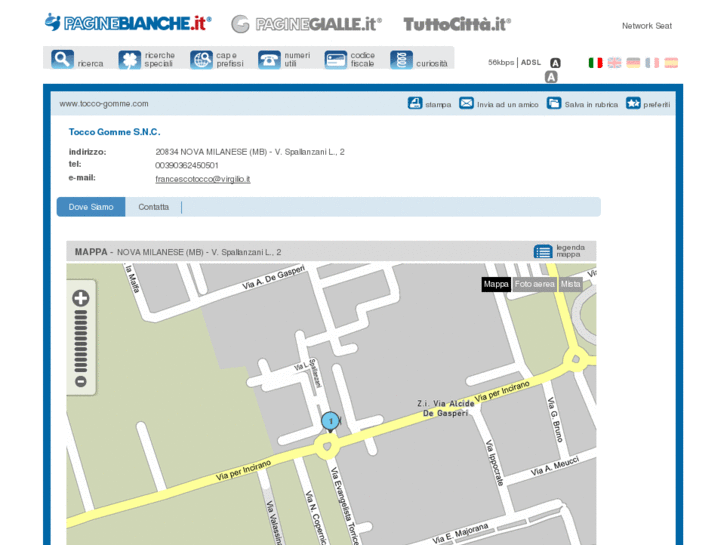Switch language with the Italian flag

click(595, 63)
